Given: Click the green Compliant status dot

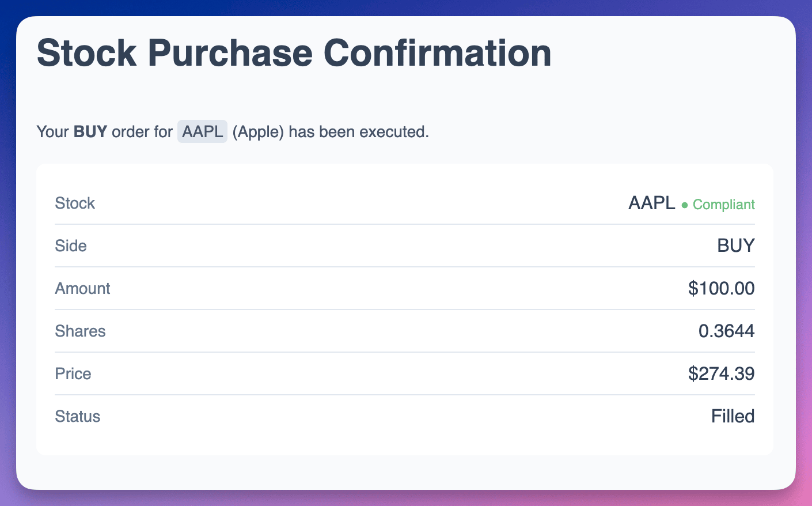Looking at the screenshot, I should [685, 205].
